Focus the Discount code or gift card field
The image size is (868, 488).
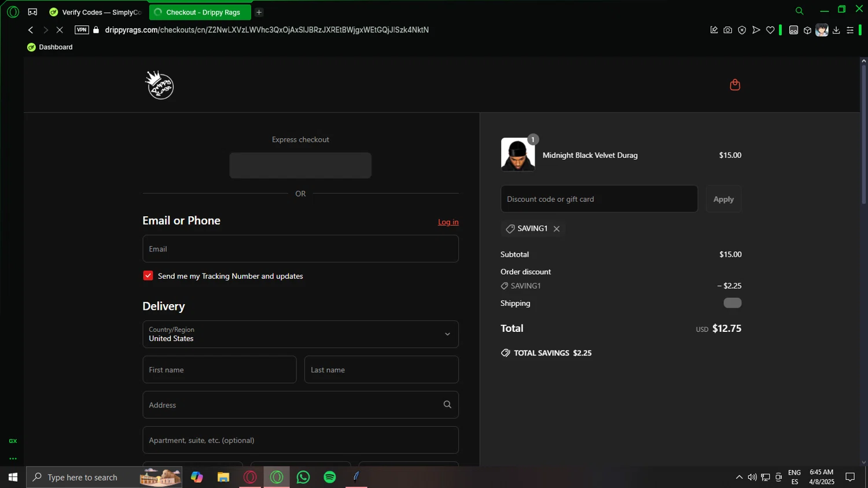599,199
